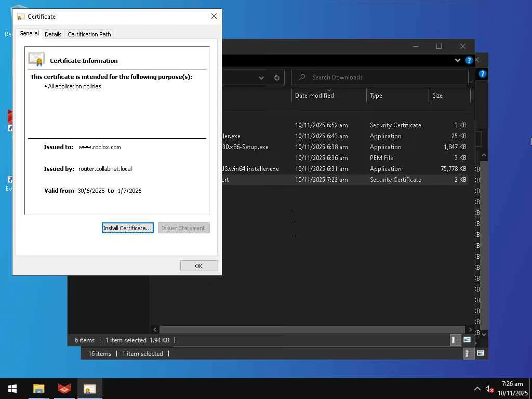Click the red fox taskbar app icon
Image resolution: width=532 pixels, height=399 pixels.
point(64,389)
